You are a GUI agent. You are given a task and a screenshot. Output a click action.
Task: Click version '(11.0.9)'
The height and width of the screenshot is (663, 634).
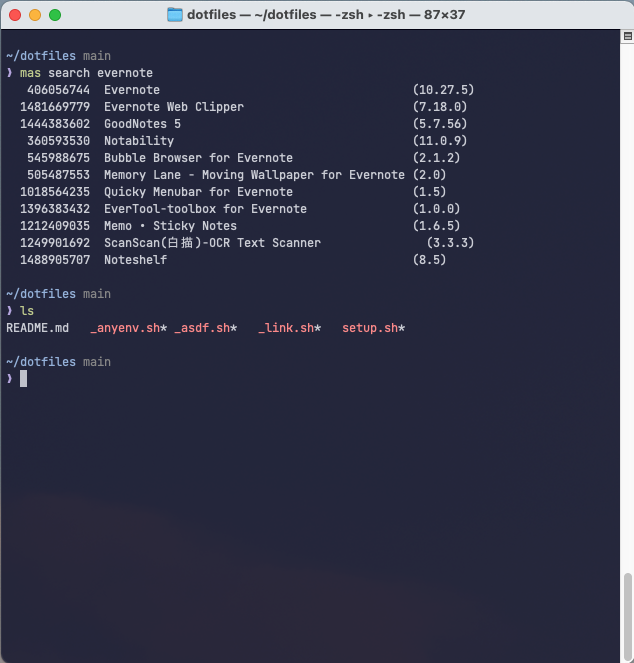(440, 141)
